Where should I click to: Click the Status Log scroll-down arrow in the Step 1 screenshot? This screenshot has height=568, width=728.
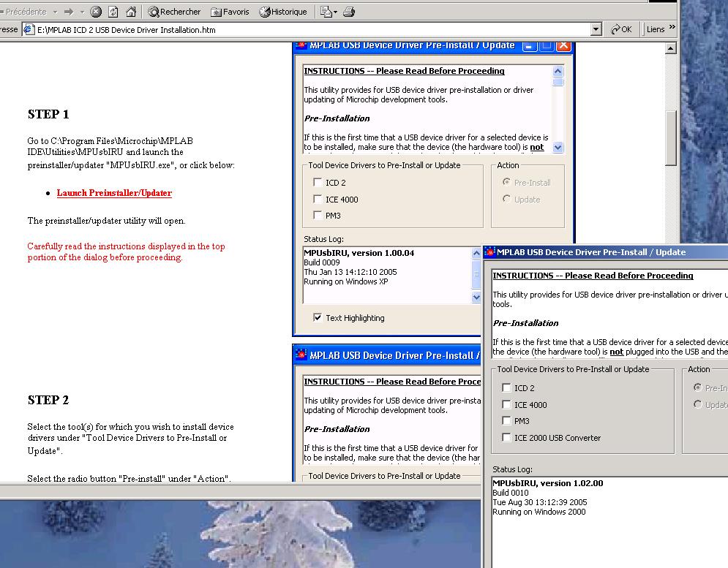point(476,297)
